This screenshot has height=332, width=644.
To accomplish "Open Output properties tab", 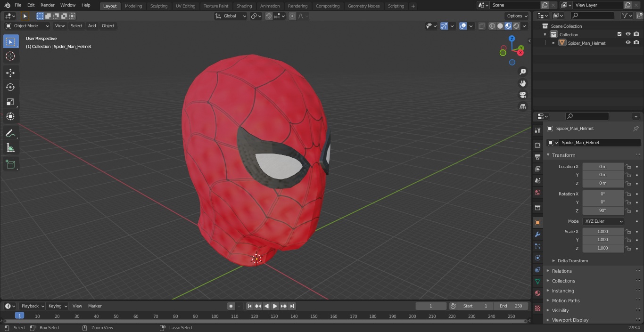I will coord(537,157).
